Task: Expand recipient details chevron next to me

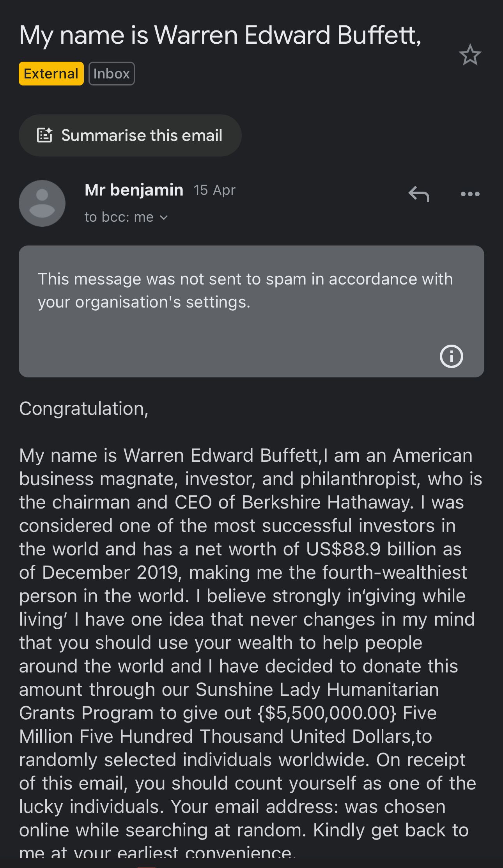Action: [164, 217]
